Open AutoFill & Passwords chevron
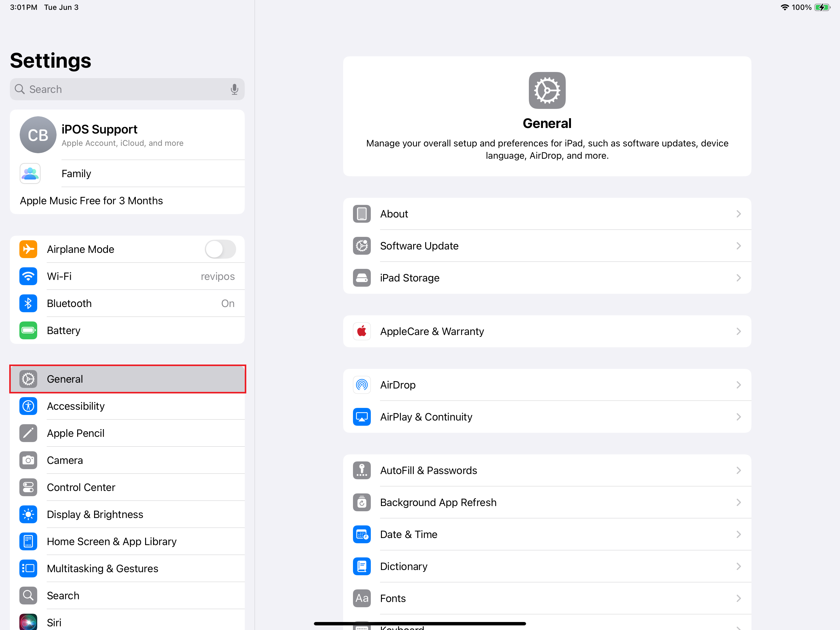The height and width of the screenshot is (630, 840). [x=739, y=470]
